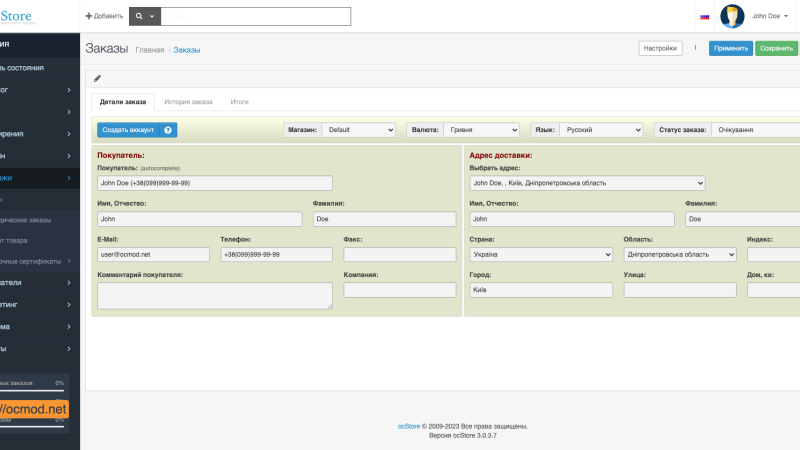Open the Магазин dropdown showing Default
This screenshot has height=450, width=800.
[x=359, y=130]
